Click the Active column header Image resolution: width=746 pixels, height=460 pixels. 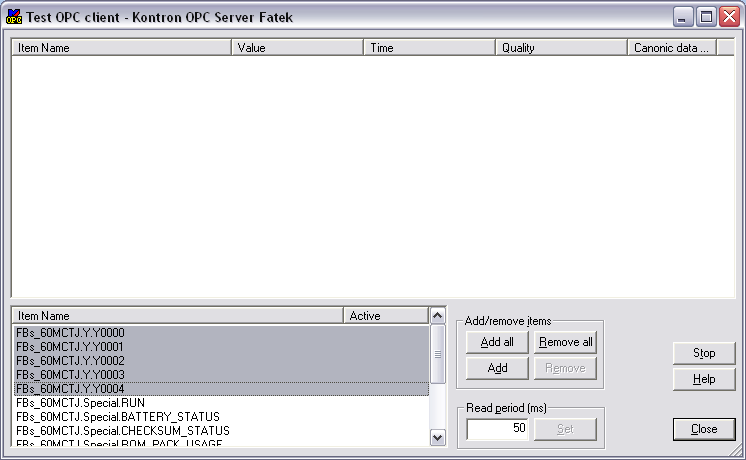386,316
